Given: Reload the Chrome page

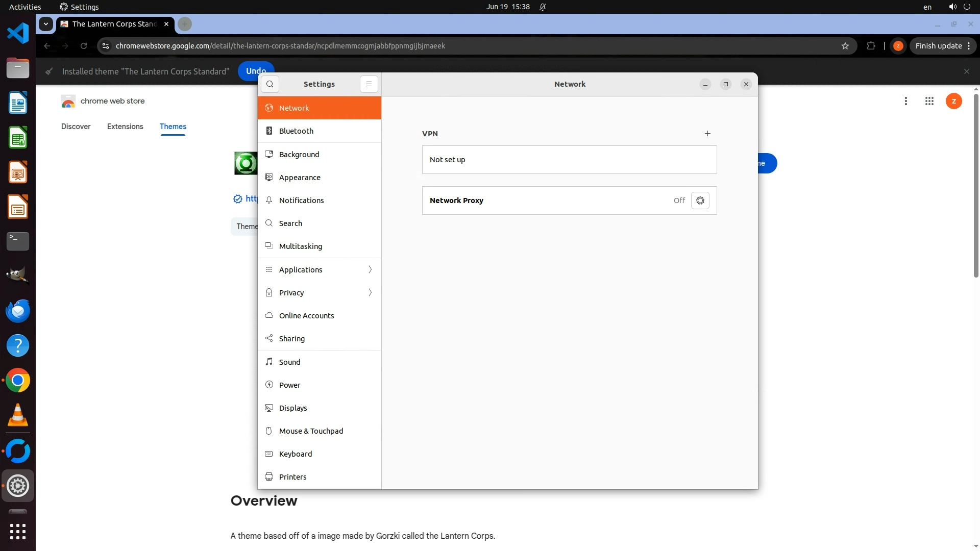Looking at the screenshot, I should (x=84, y=46).
